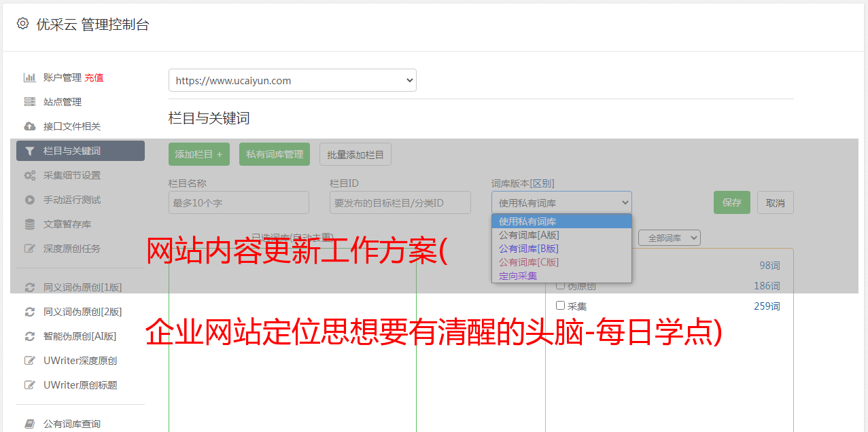Click the filter icon of 栏目与关键词
868x432 pixels.
tap(29, 151)
